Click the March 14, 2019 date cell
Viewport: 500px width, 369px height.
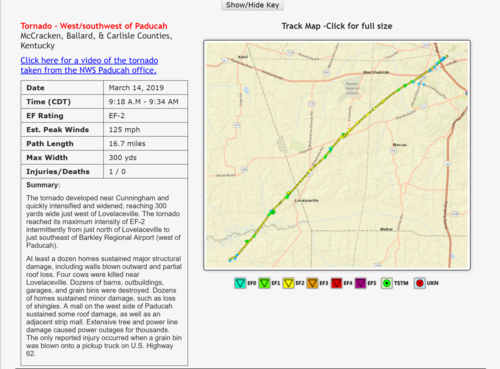[146, 88]
